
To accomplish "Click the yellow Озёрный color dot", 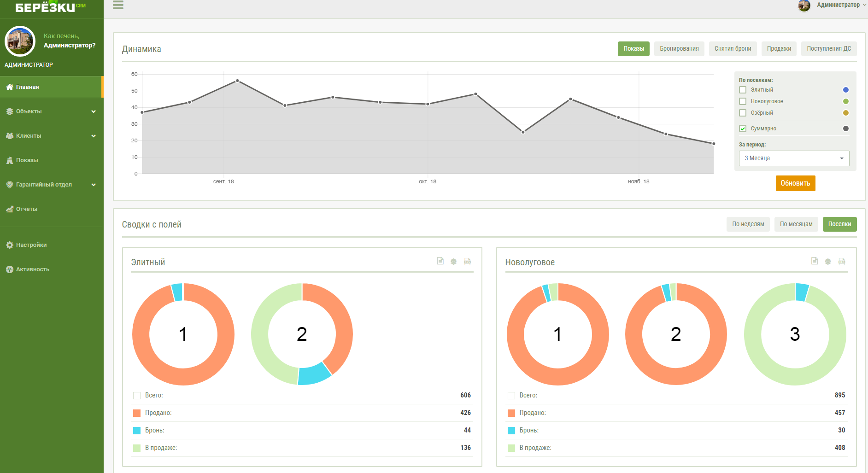I will coord(846,113).
